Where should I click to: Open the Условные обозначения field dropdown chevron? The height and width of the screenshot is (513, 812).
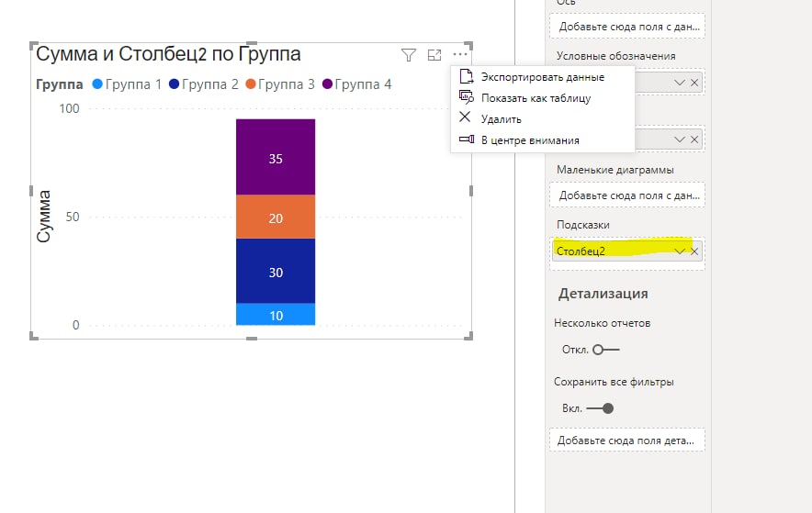[x=680, y=83]
